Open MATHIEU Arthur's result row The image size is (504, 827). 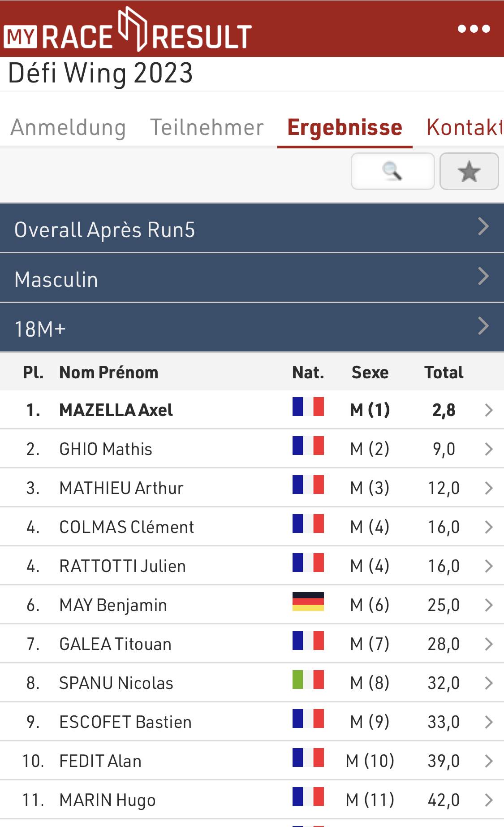pos(121,488)
